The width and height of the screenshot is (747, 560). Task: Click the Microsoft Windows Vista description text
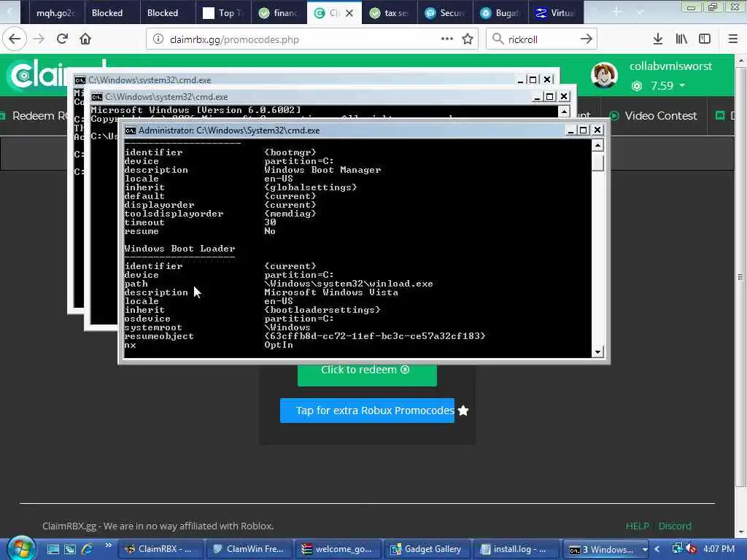(331, 292)
